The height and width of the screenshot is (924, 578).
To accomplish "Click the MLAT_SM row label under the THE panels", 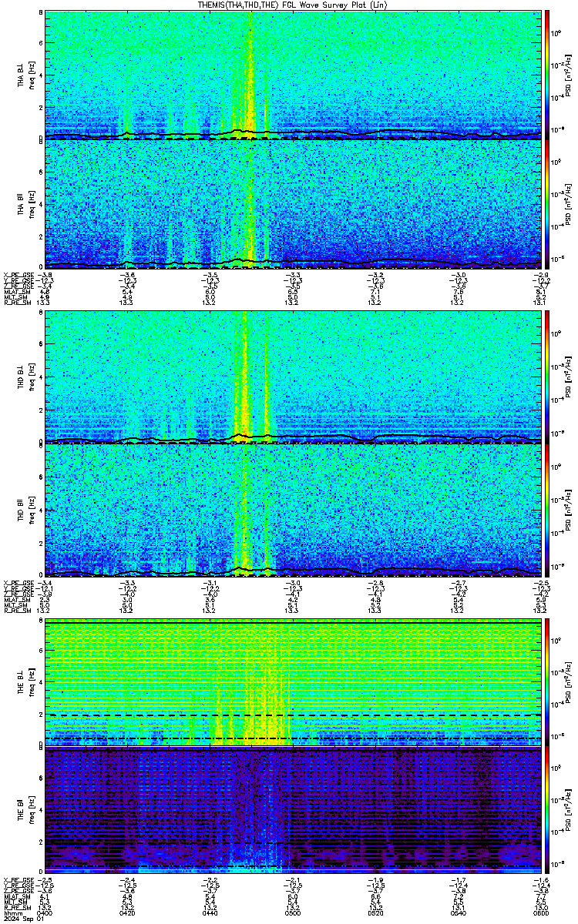I will 15,896.
